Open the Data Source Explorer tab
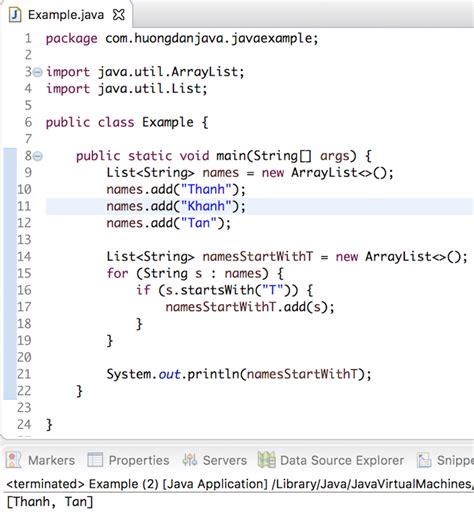The image size is (474, 514). [331, 460]
